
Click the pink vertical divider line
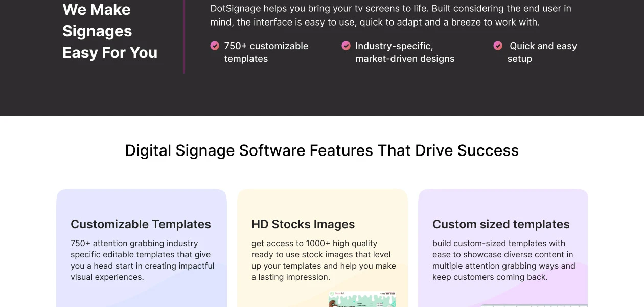tap(184, 36)
